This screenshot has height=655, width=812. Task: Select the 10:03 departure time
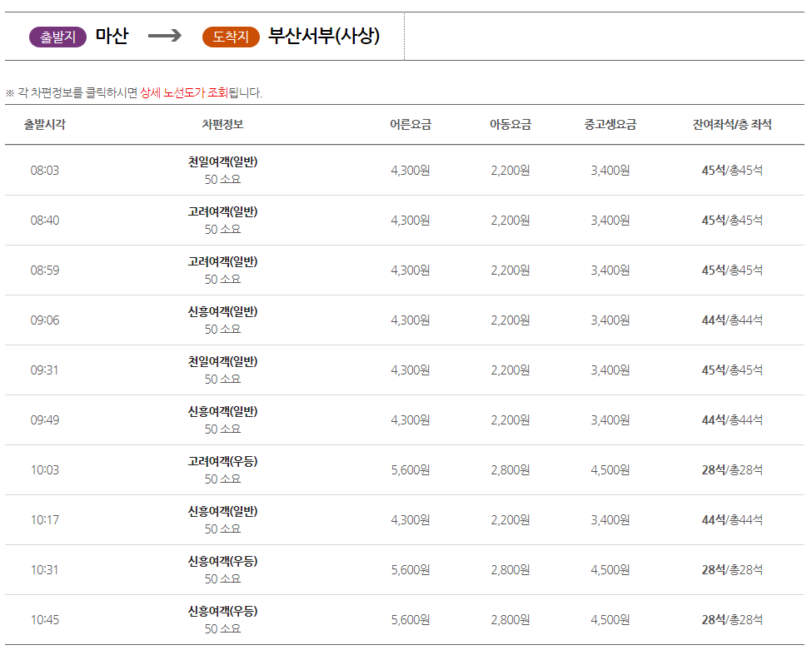coord(44,469)
